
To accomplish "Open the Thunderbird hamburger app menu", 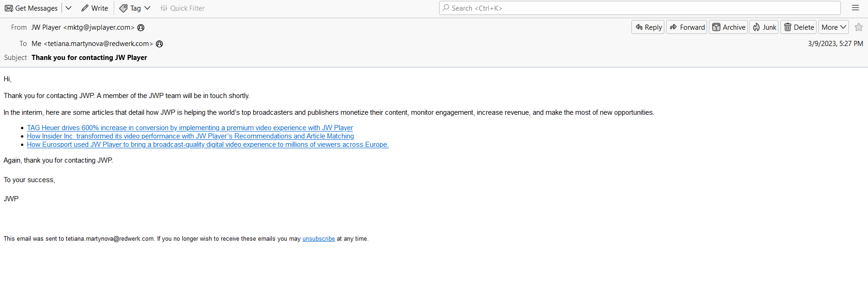I will (x=855, y=8).
